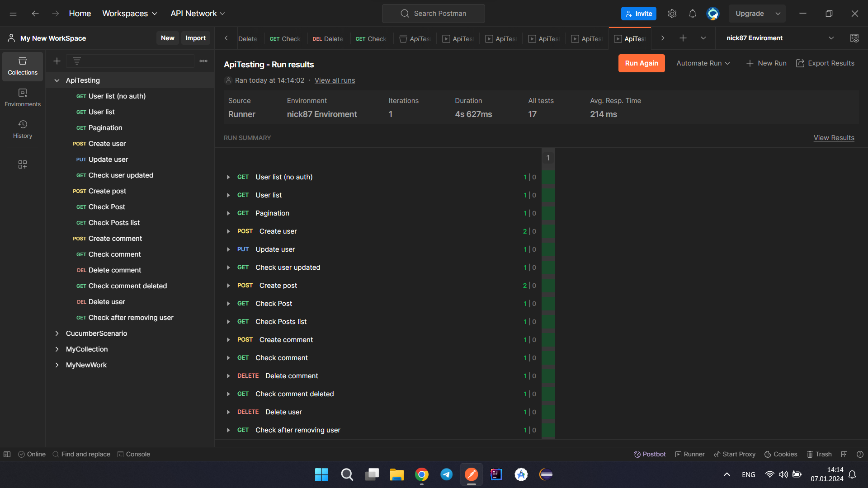
Task: Switch to the active ApiTesting runner tab
Action: pyautogui.click(x=630, y=39)
